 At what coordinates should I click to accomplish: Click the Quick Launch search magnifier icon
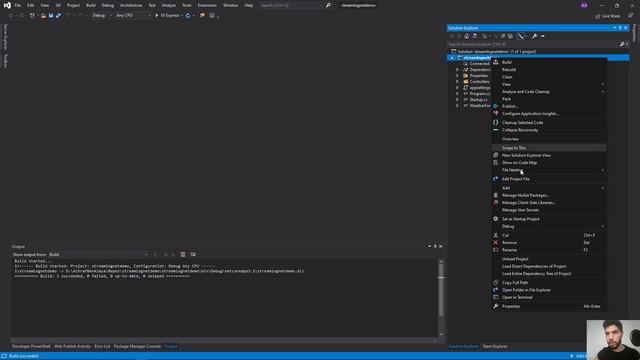click(328, 5)
